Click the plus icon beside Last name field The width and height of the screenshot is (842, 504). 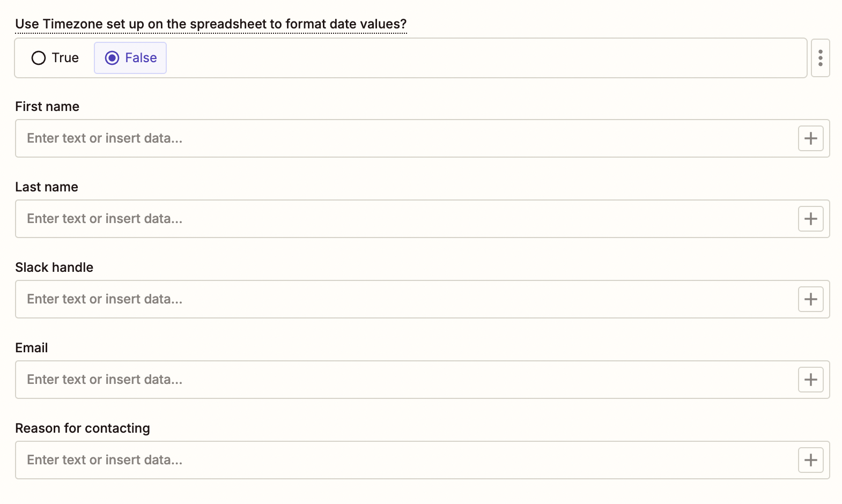(x=810, y=218)
